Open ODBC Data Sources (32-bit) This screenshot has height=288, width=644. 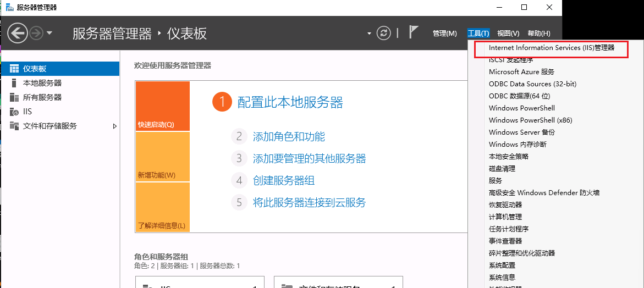533,84
